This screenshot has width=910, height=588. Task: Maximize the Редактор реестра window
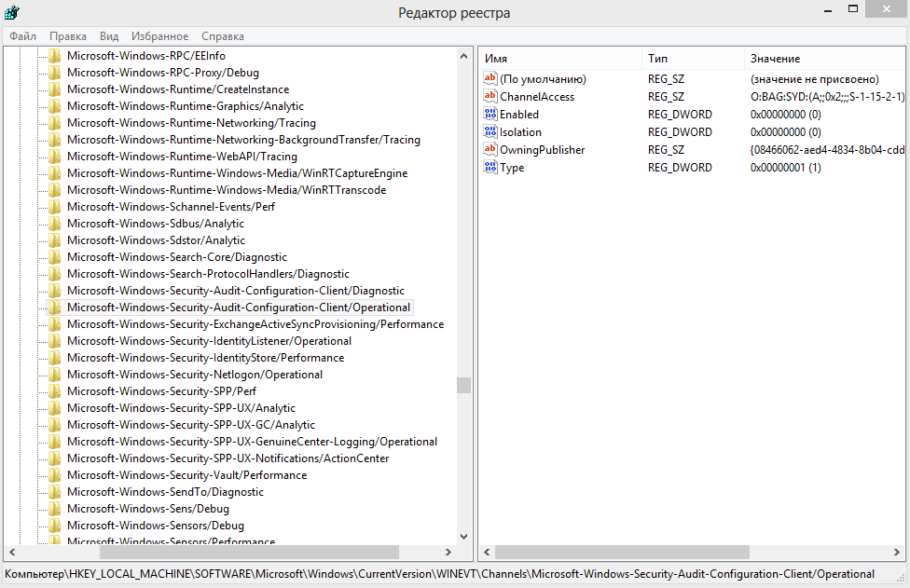[853, 8]
